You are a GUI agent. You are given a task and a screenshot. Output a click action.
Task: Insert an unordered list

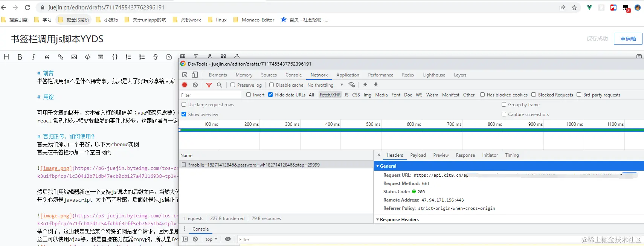tap(128, 57)
